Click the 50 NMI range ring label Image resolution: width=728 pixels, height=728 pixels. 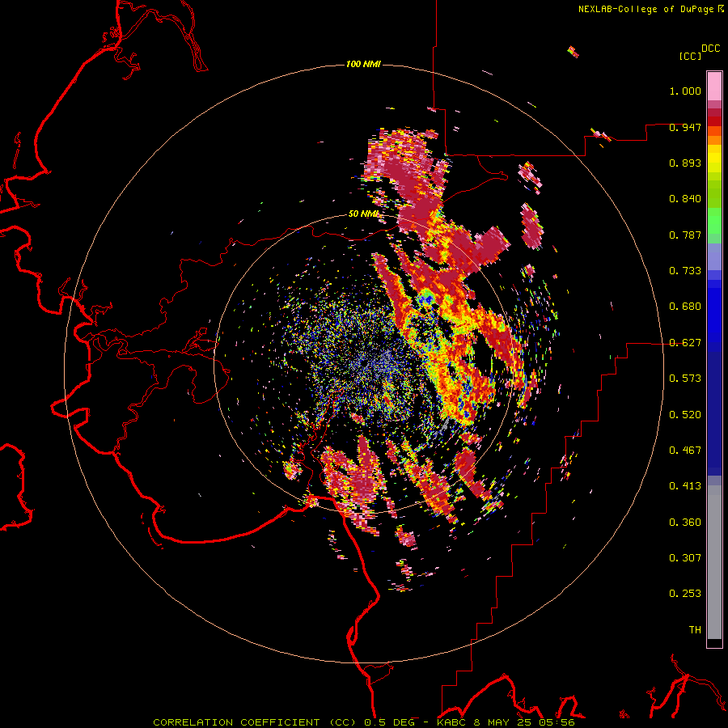point(363,214)
